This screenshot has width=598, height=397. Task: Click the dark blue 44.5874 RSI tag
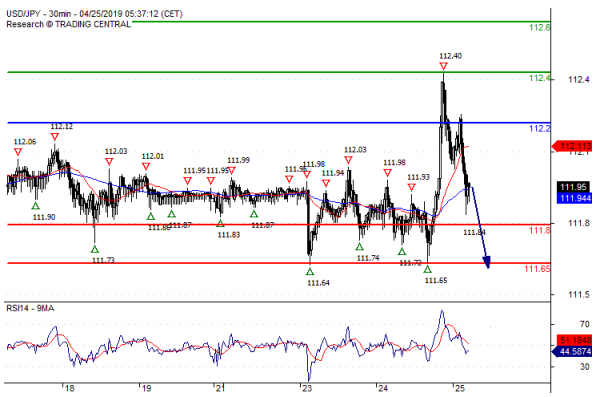[x=572, y=351]
